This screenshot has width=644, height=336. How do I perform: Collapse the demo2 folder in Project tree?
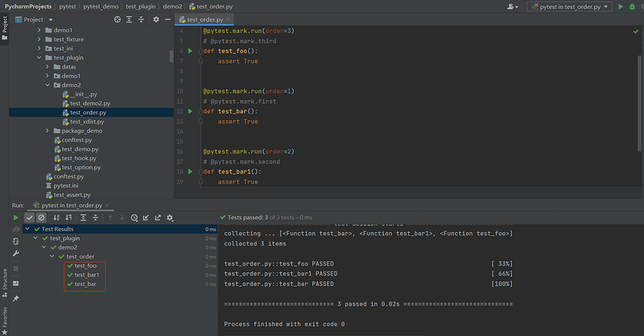(x=47, y=85)
